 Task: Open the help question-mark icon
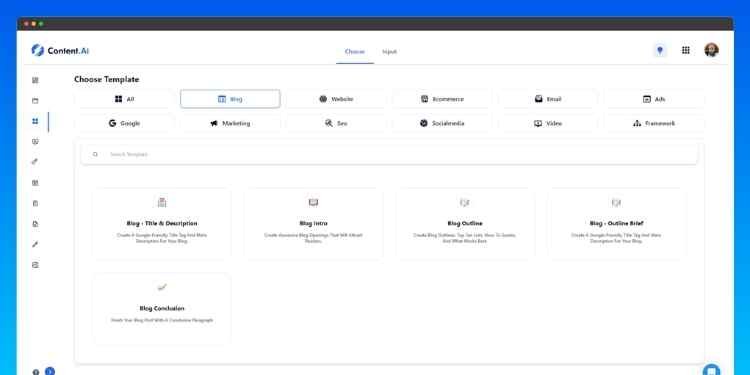click(36, 372)
